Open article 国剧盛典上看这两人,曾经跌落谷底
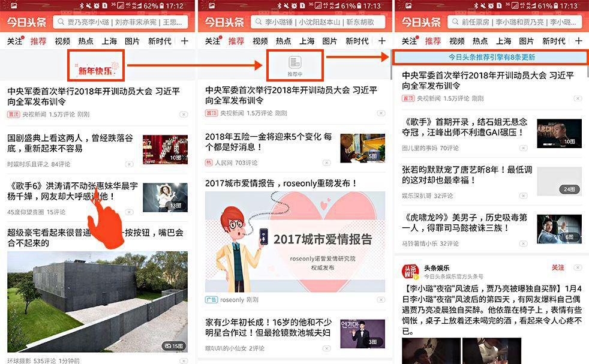Screen dimensions: 589x364 click(x=70, y=143)
